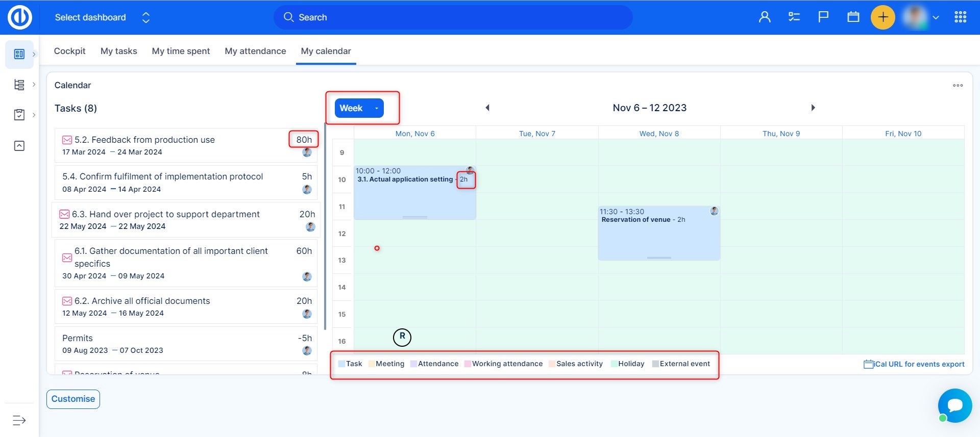
Task: Open the chat support bubble
Action: [x=954, y=405]
